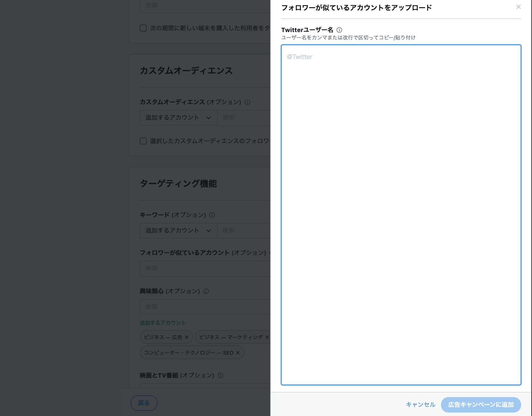This screenshot has width=532, height=416.
Task: Open 追加するアカウント dropdown under カスタムオーディエンス
Action: [178, 118]
